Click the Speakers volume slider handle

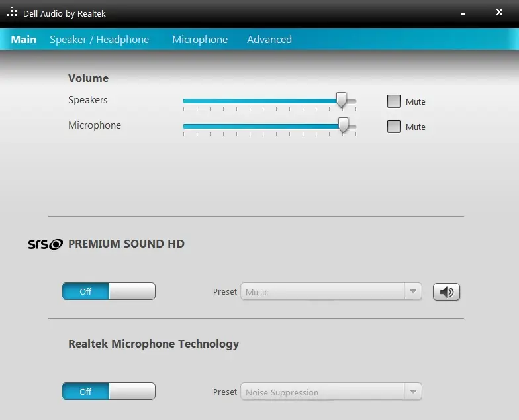342,100
